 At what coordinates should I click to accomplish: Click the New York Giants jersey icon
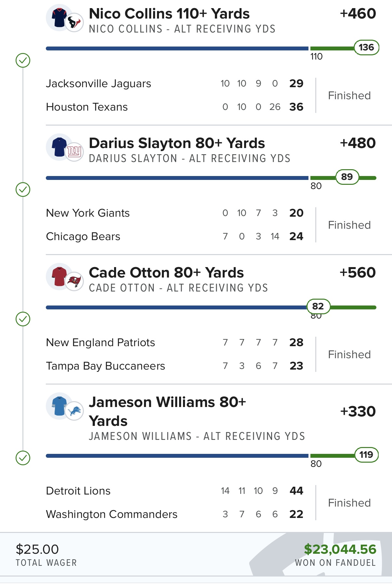[x=59, y=147]
